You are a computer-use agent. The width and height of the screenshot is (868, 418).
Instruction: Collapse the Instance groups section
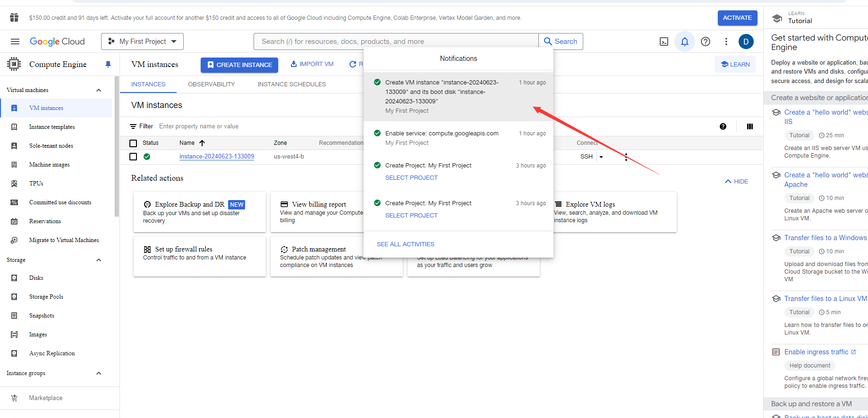[x=99, y=373]
